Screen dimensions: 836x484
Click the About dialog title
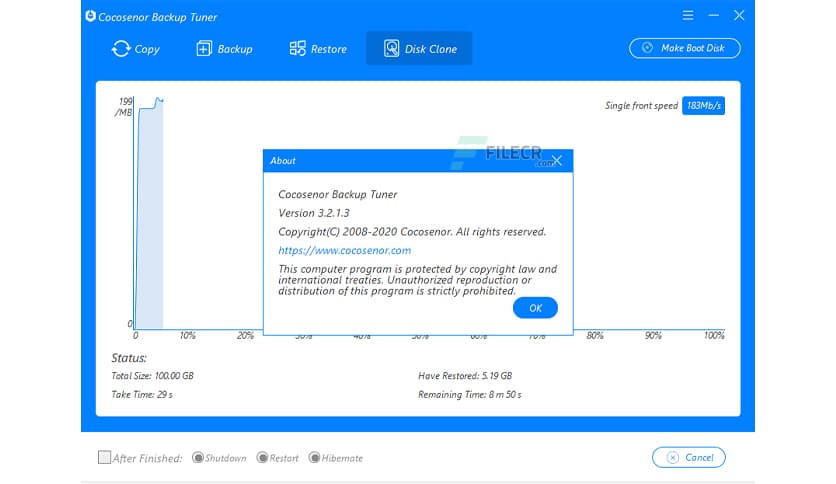pyautogui.click(x=283, y=160)
